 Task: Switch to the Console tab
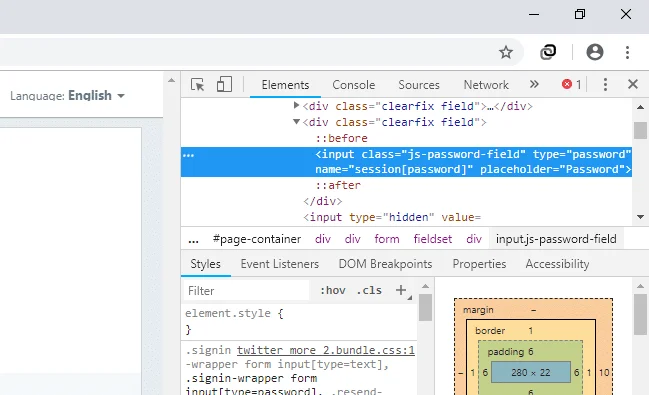point(353,85)
